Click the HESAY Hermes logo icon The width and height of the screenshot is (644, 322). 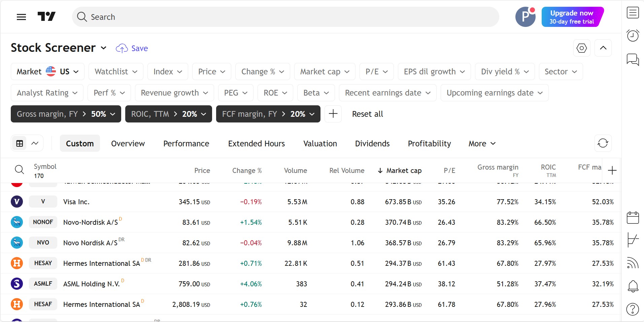(17, 263)
